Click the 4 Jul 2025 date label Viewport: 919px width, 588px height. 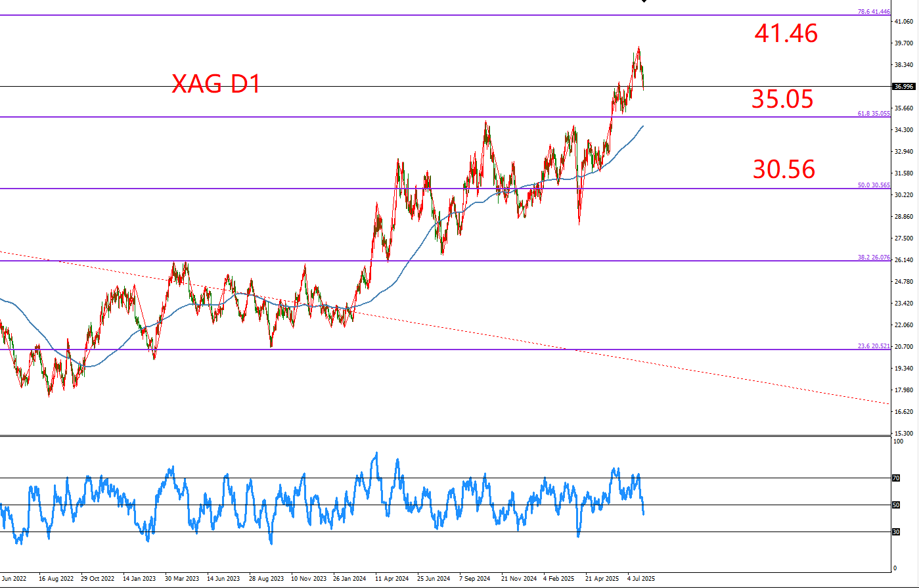tap(642, 579)
